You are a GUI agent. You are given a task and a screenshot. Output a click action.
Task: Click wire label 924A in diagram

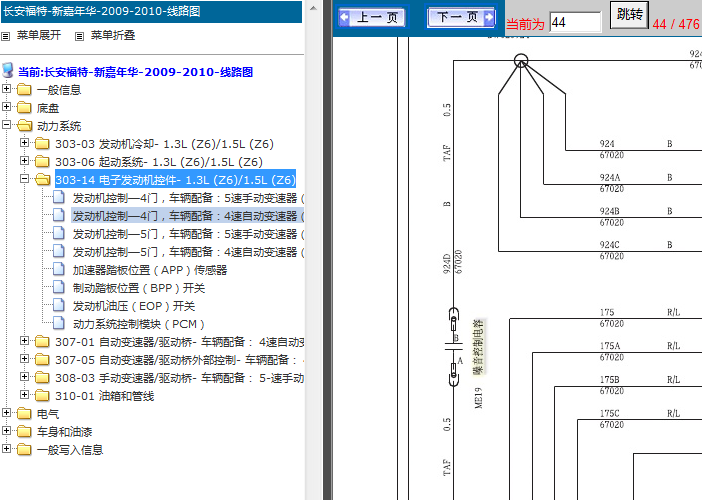click(x=610, y=178)
